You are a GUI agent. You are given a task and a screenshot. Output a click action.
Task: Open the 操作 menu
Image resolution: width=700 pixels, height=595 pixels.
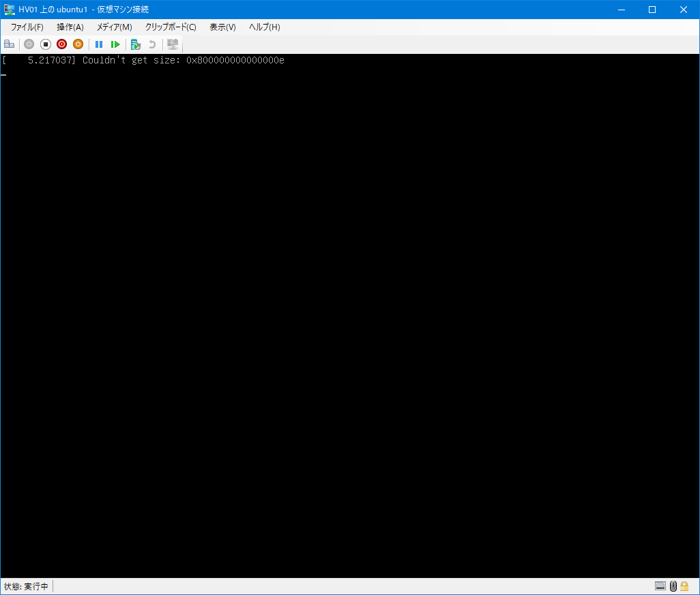tap(70, 27)
